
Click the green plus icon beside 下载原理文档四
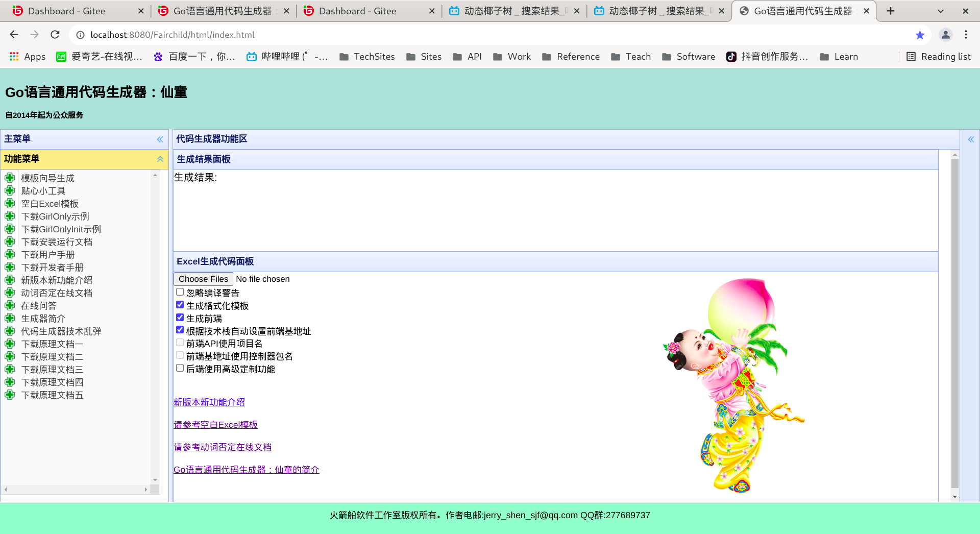click(x=10, y=382)
